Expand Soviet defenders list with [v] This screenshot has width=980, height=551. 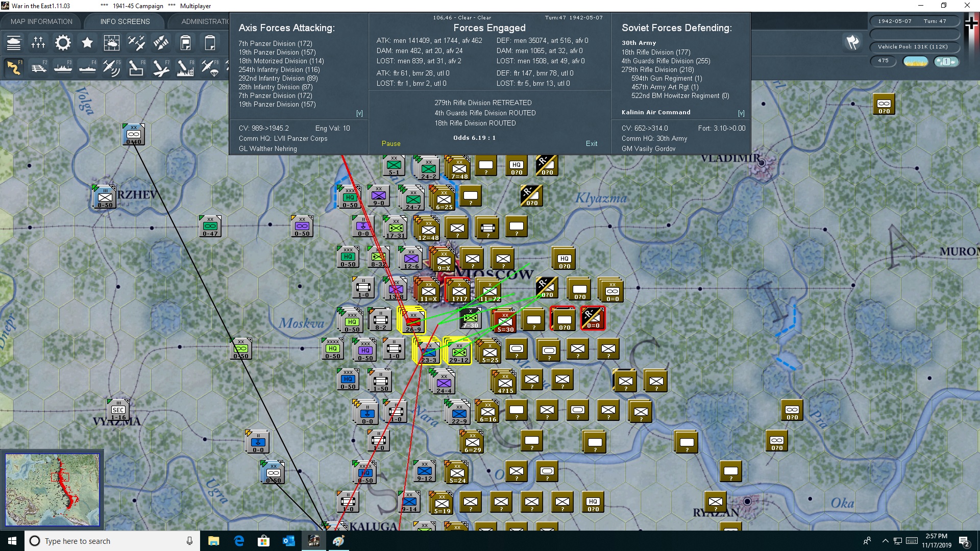click(x=741, y=113)
